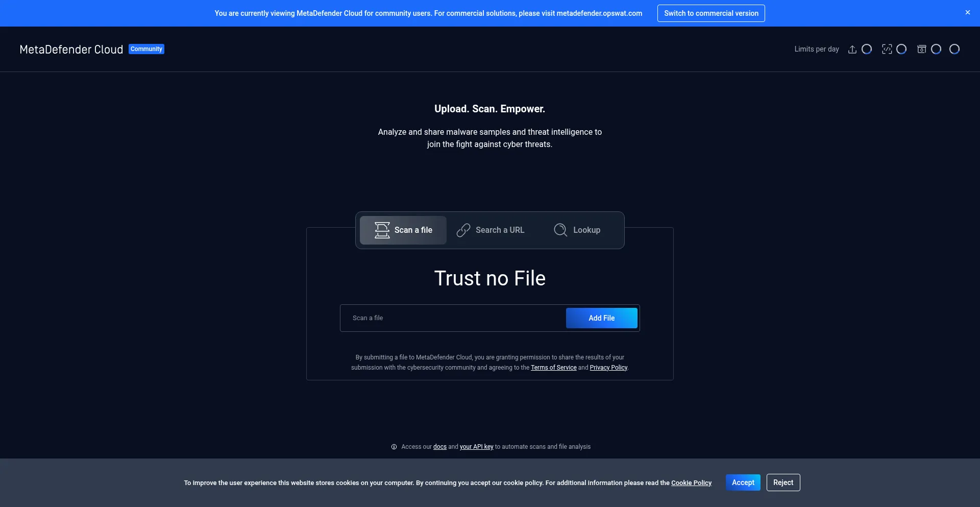Close the top community notice banner
This screenshot has width=980, height=507.
point(967,12)
